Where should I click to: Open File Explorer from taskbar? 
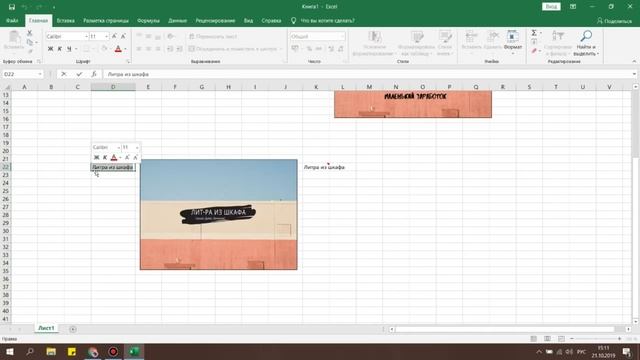(51, 351)
